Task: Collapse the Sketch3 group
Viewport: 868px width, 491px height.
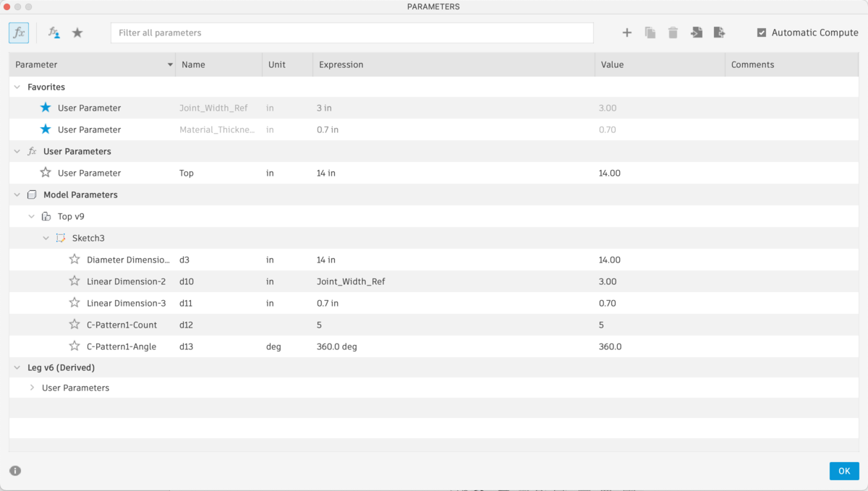Action: [x=46, y=238]
